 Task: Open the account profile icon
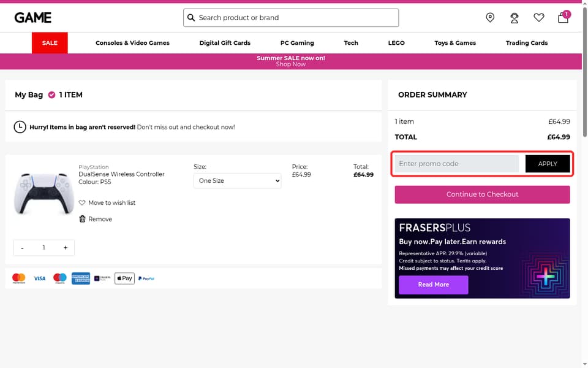[x=514, y=18]
